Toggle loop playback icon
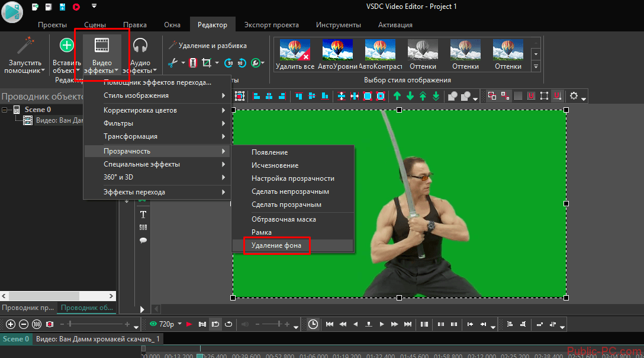 pyautogui.click(x=228, y=324)
